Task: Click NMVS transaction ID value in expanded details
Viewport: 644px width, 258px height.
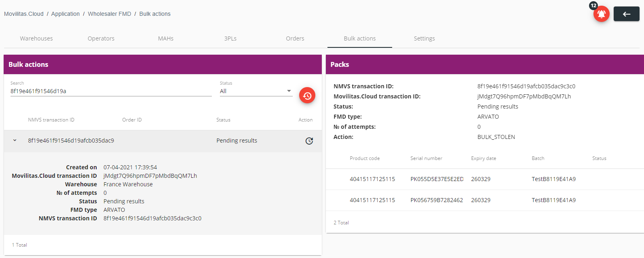Action: 152,218
